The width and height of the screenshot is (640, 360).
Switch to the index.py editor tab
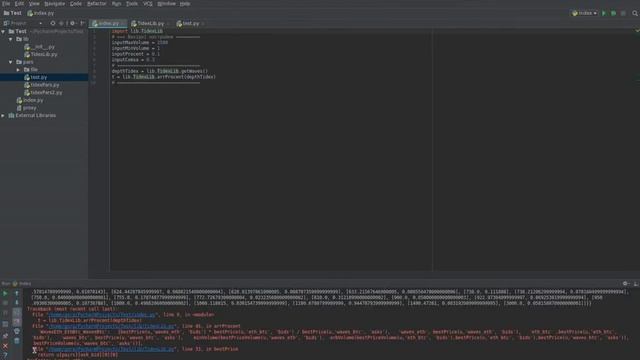pyautogui.click(x=109, y=23)
